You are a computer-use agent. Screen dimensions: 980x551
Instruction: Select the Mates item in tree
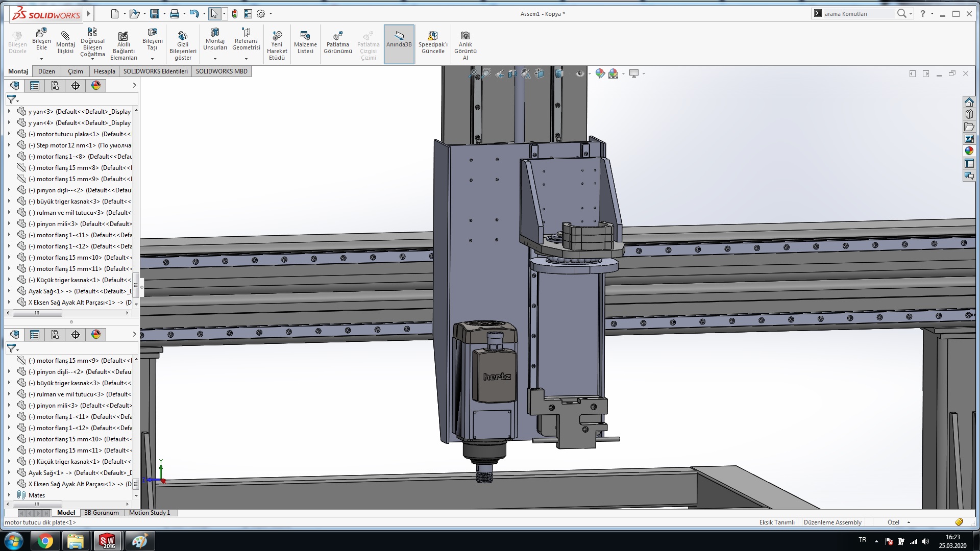pos(36,495)
